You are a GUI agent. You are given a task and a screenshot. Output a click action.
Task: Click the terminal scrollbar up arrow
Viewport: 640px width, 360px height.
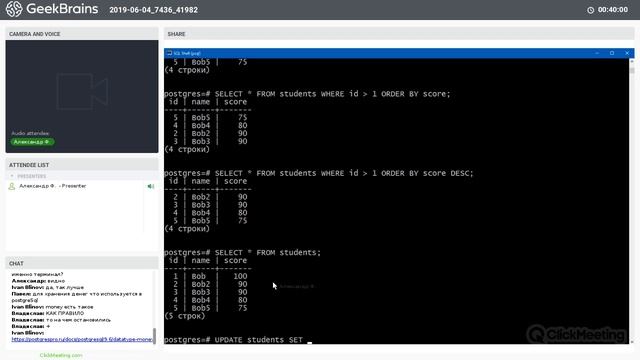632,61
